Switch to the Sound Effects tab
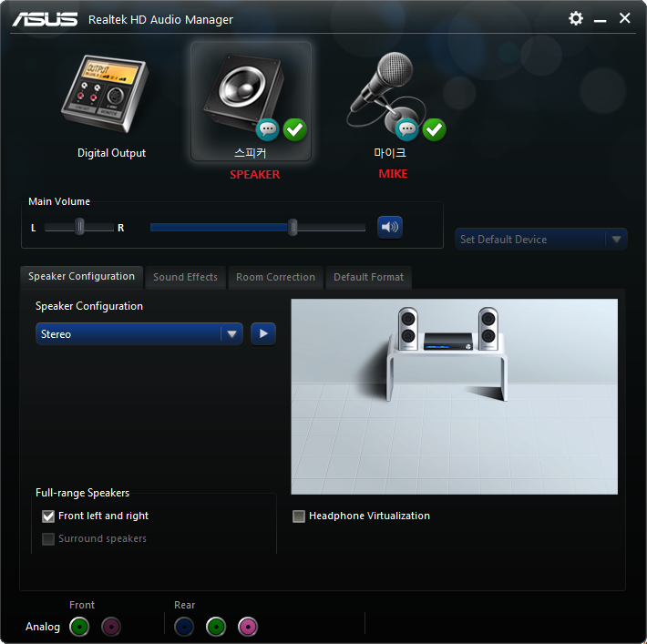The width and height of the screenshot is (647, 644). [185, 277]
